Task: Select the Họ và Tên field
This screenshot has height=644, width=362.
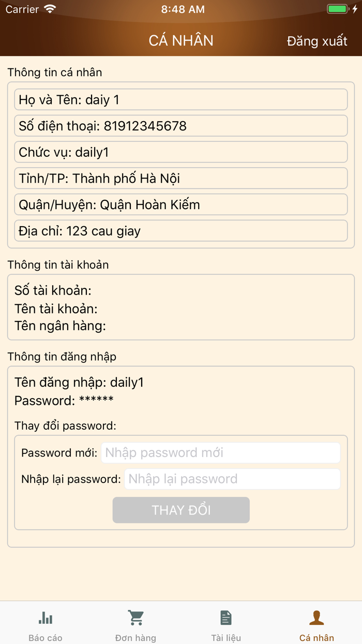Action: (x=181, y=100)
